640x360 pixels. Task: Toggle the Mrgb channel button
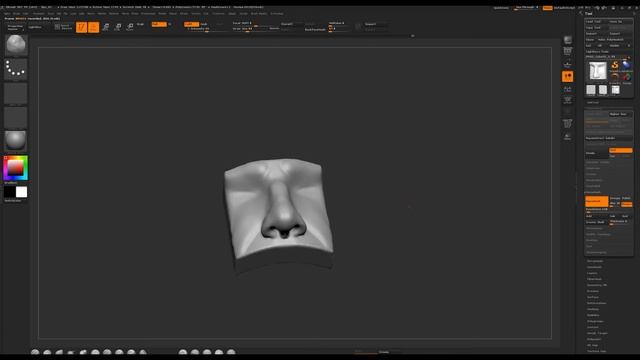(141, 24)
